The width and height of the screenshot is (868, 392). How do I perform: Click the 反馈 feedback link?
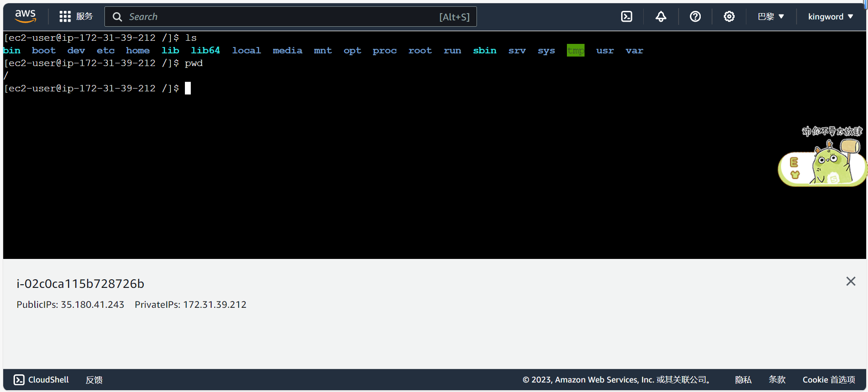pos(94,380)
